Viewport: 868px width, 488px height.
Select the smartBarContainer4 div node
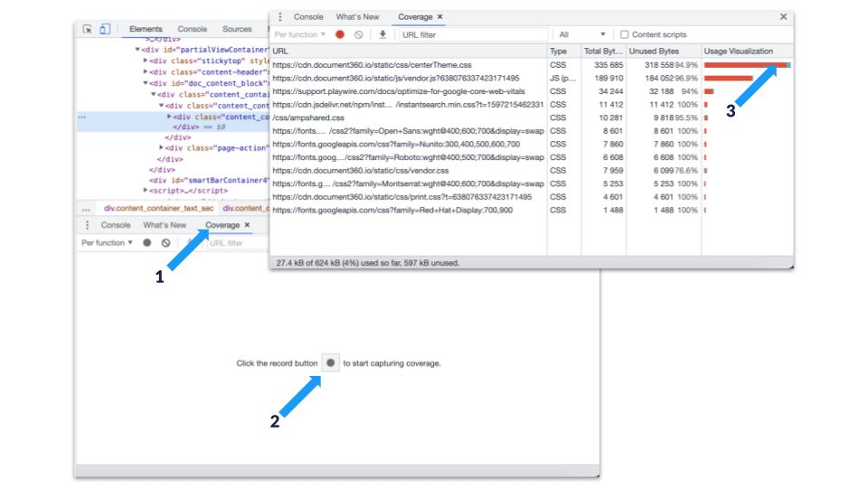[209, 180]
